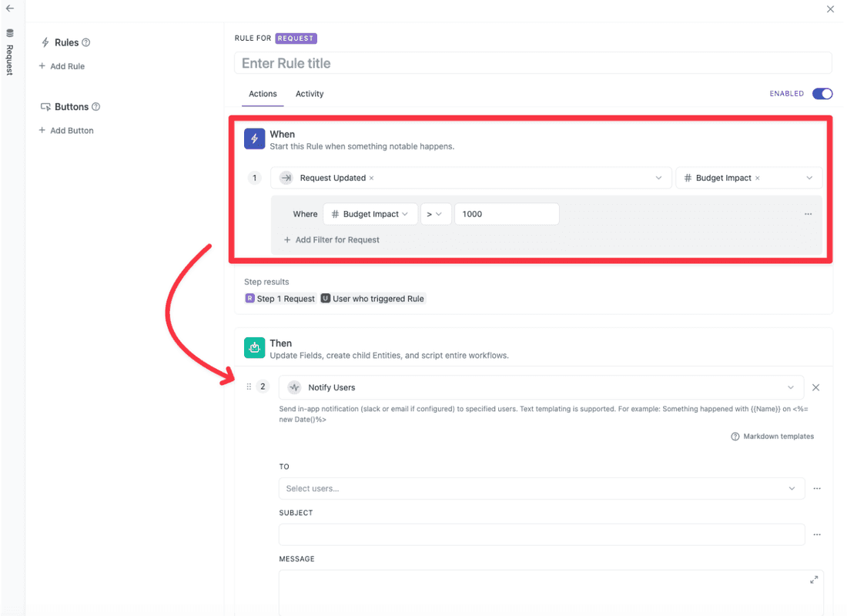This screenshot has width=847, height=616.
Task: Open the Where filter more options ellipsis
Action: click(808, 214)
